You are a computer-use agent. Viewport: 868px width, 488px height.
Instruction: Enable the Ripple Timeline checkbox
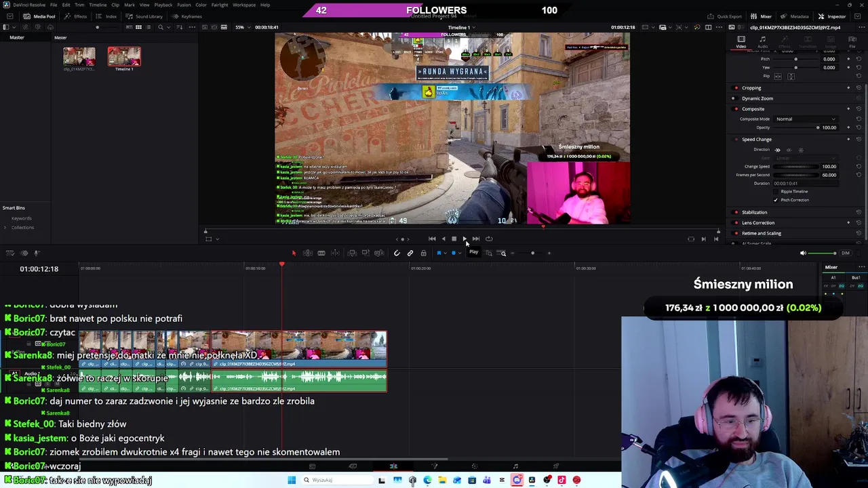click(x=776, y=191)
